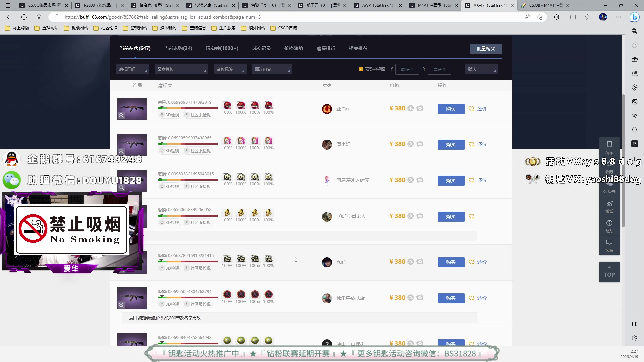Click payment icon beside 亚当o price

(x=410, y=108)
